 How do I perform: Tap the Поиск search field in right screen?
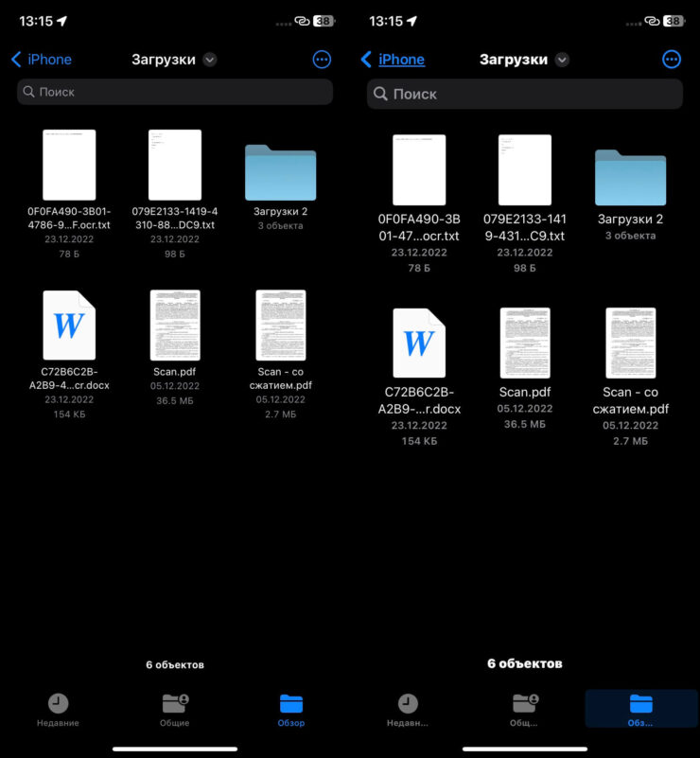[525, 94]
